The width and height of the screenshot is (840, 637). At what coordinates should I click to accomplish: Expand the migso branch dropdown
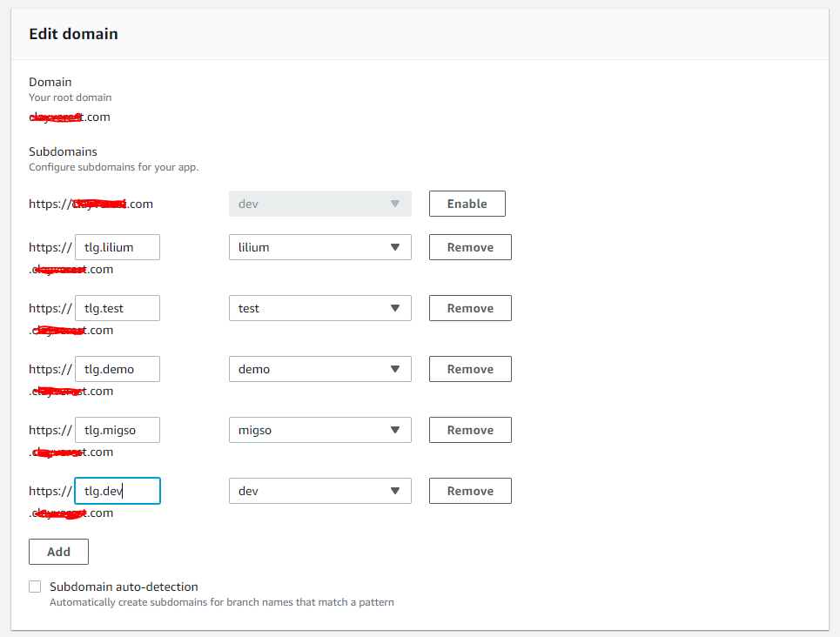coord(319,429)
